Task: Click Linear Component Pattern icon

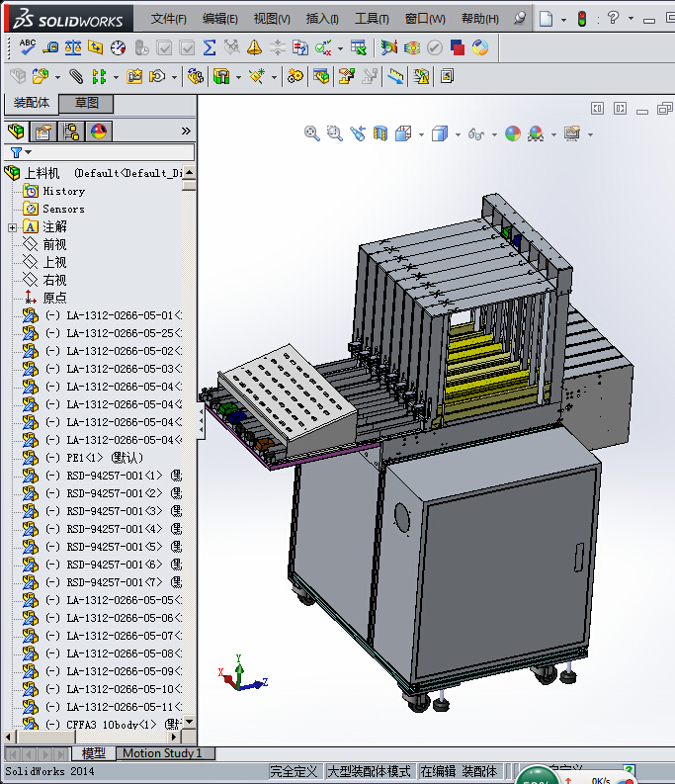Action: pos(99,76)
